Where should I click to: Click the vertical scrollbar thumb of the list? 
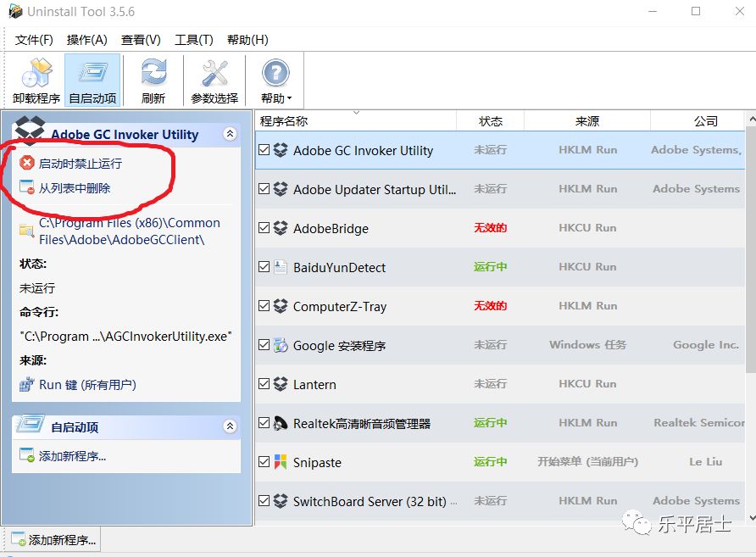click(x=751, y=249)
